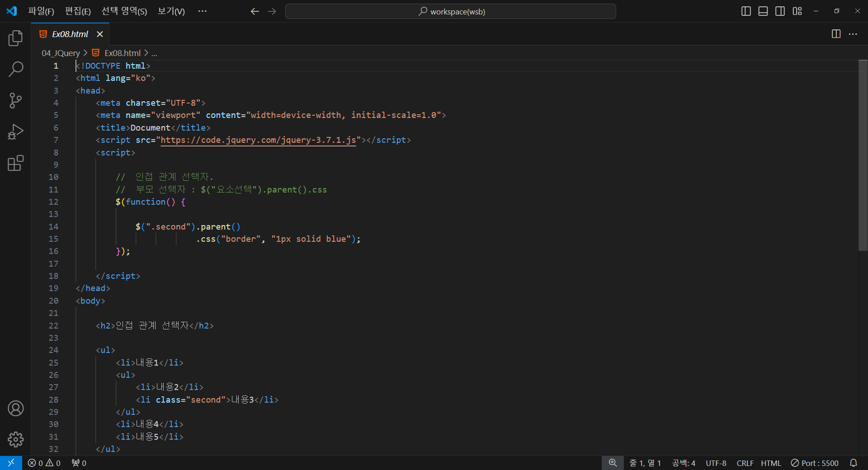Click the closing </script> tag line 18
Image resolution: width=868 pixels, height=470 pixels.
pyautogui.click(x=118, y=276)
